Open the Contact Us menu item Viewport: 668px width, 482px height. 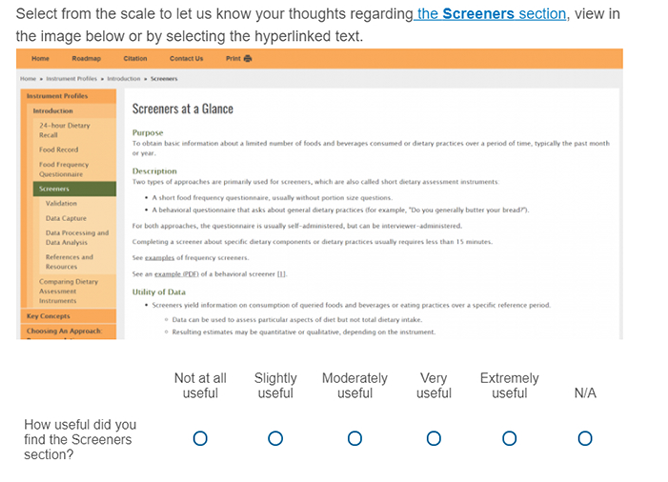(186, 59)
